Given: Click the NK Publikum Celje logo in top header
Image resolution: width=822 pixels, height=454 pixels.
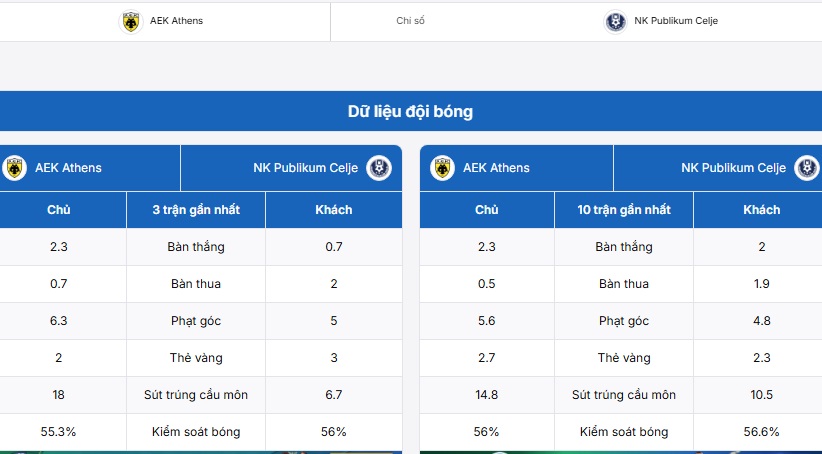Looking at the screenshot, I should click(x=615, y=21).
